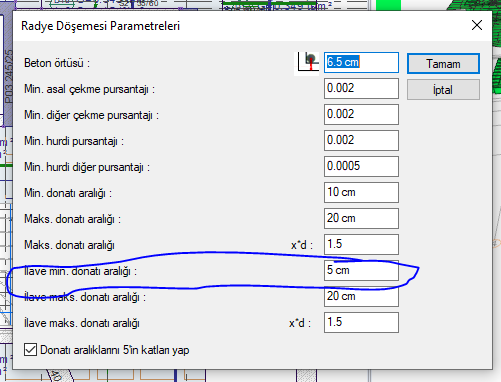The width and height of the screenshot is (501, 382).
Task: Select the İlave maks. donatı aralığı cm field
Action: point(361,296)
